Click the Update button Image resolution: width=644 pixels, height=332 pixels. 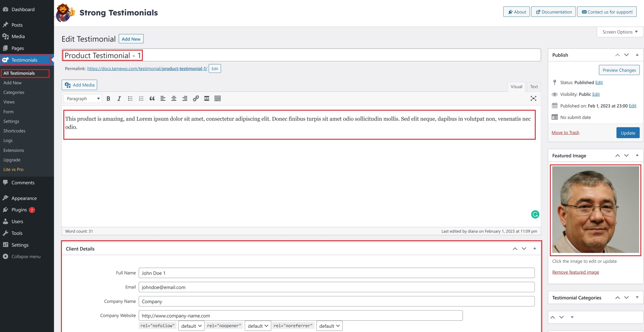pyautogui.click(x=628, y=133)
